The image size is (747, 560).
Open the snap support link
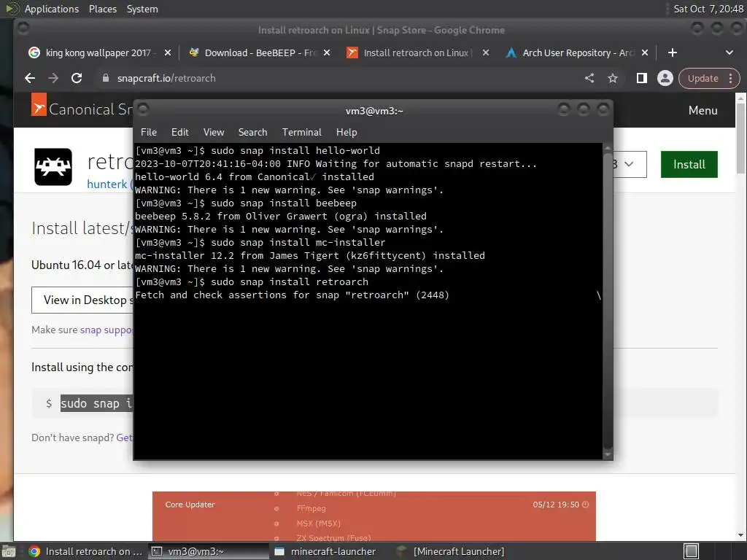[x=106, y=330]
